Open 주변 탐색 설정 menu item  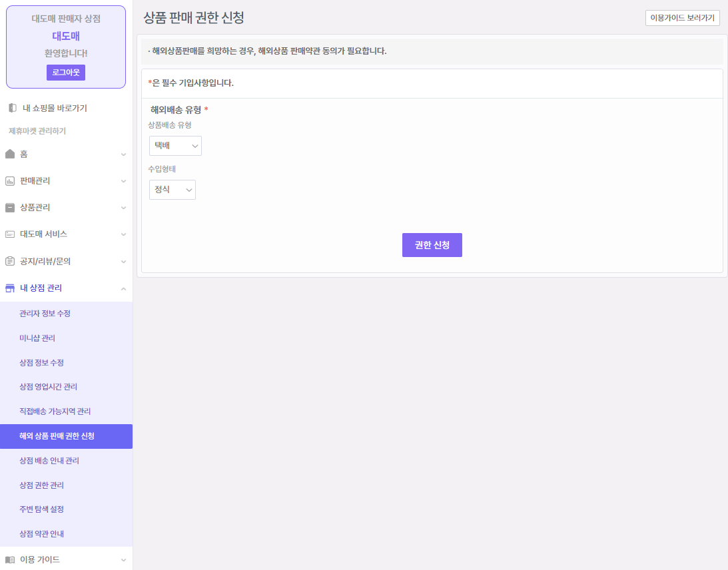point(42,509)
